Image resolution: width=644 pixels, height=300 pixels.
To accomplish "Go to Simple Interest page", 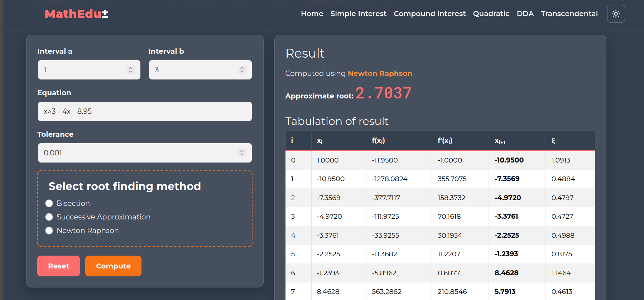I will click(x=358, y=14).
